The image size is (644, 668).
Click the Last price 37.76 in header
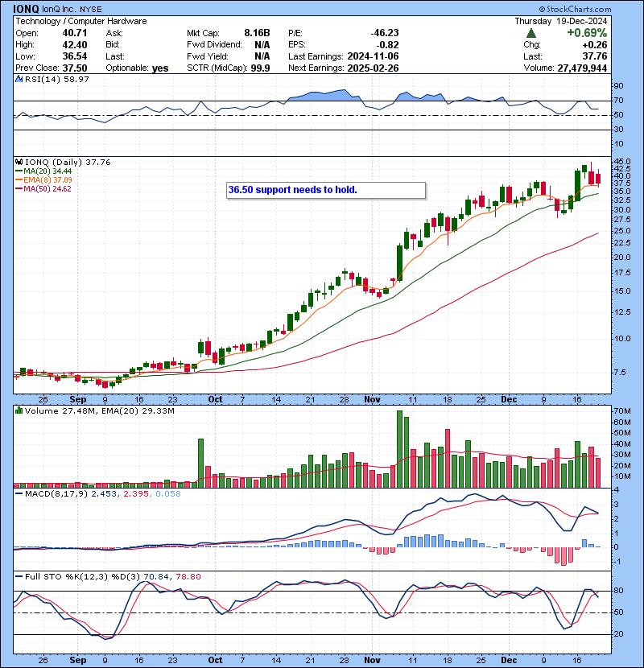[595, 56]
